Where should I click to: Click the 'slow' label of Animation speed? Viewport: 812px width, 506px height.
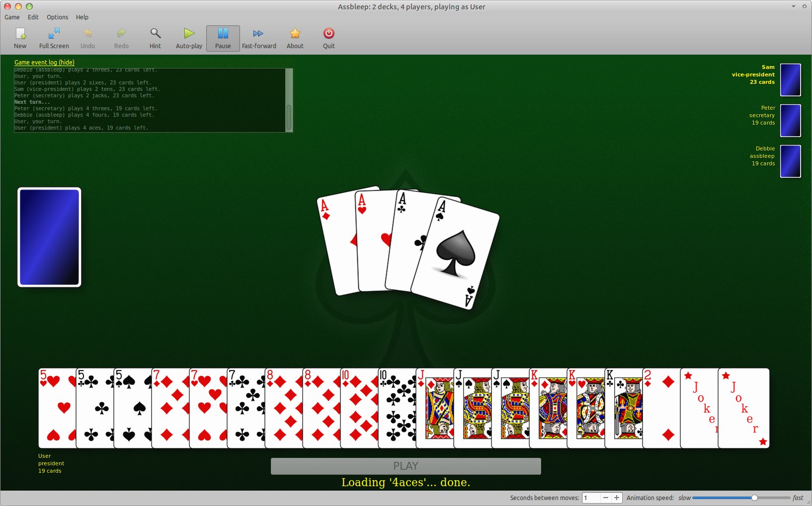click(x=684, y=498)
